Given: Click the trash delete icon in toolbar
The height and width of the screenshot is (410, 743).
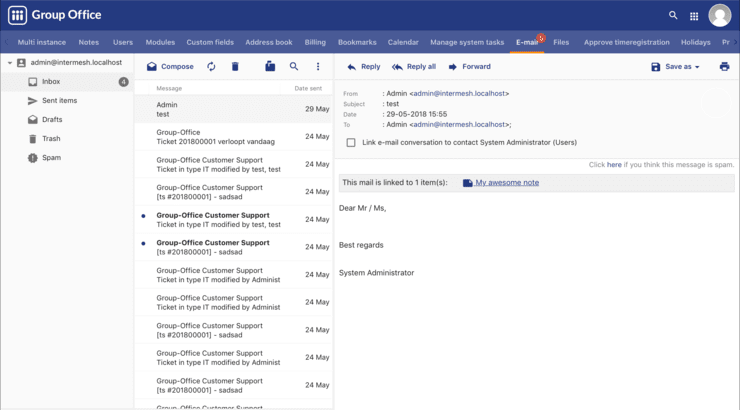Looking at the screenshot, I should (x=235, y=67).
